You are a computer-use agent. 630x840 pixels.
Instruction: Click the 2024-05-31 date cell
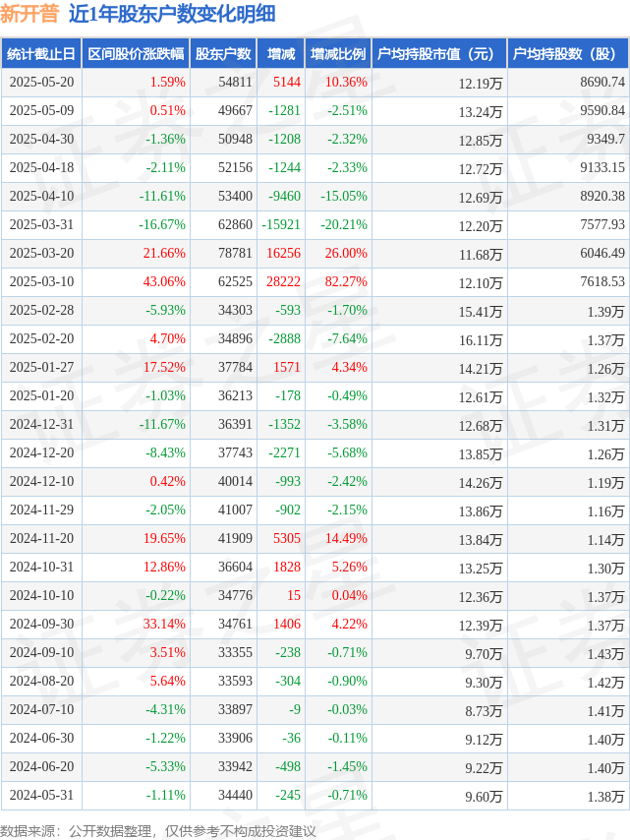[41, 795]
